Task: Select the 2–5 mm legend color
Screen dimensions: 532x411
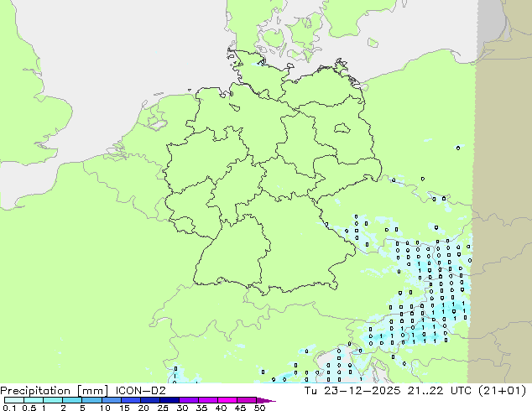Action: (x=72, y=400)
